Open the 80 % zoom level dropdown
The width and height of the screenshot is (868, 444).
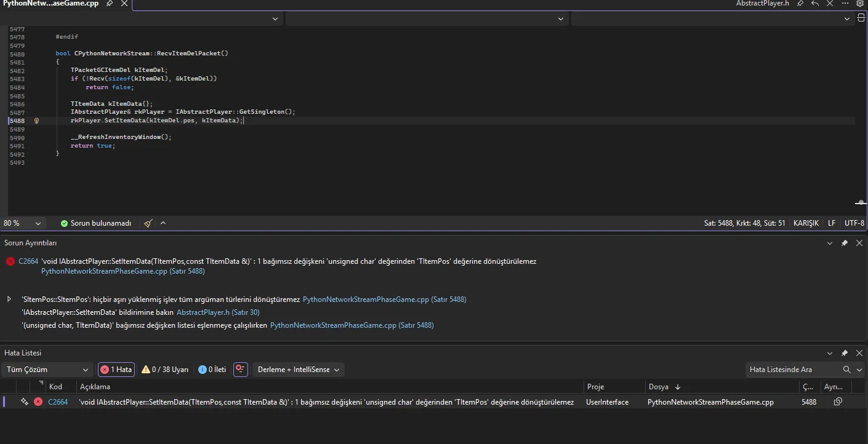[23, 223]
